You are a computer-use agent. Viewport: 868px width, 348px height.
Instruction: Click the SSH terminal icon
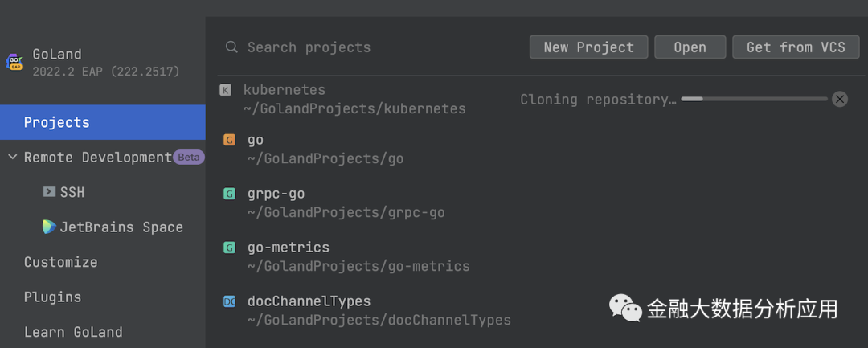[x=49, y=192]
